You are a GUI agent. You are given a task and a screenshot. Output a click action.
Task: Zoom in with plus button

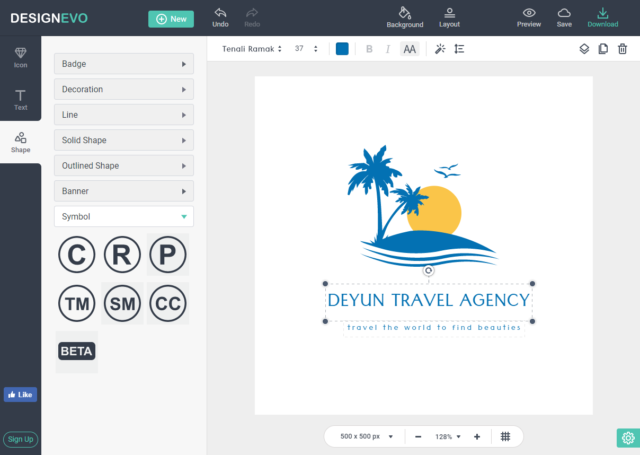pos(477,437)
